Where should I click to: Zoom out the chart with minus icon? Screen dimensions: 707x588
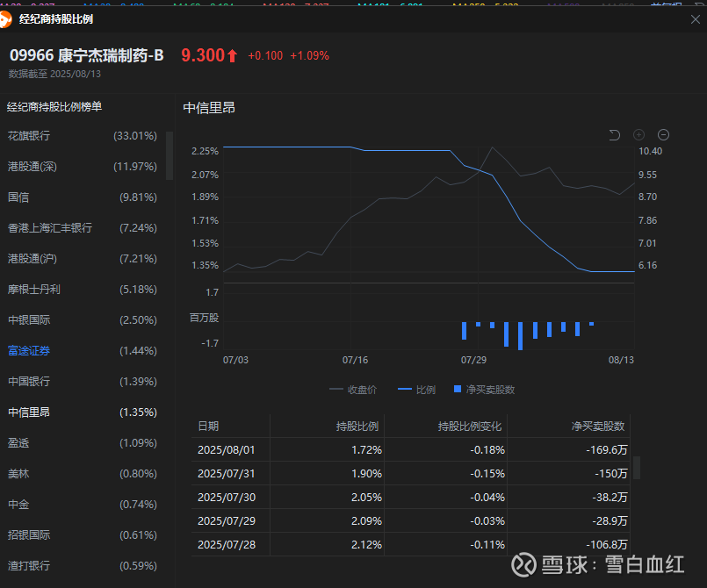coord(663,135)
